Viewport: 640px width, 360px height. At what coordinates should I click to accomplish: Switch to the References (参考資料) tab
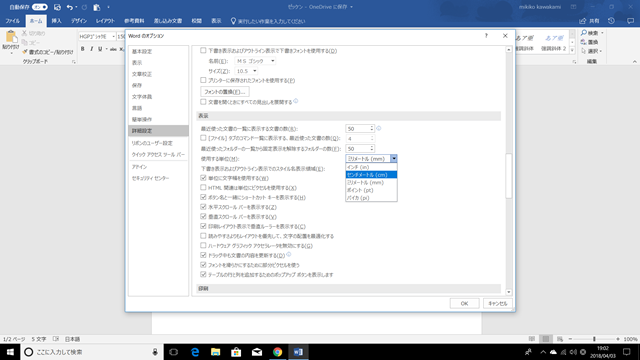(x=134, y=21)
